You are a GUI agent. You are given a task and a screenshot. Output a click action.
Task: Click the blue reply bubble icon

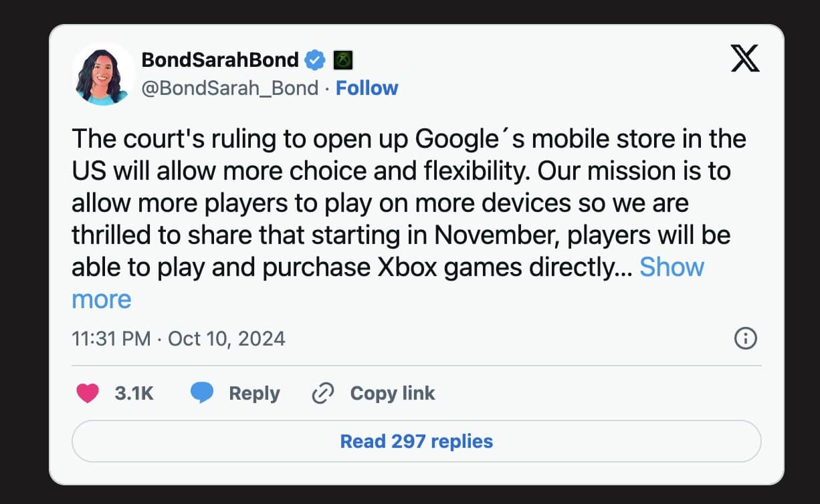tap(202, 393)
